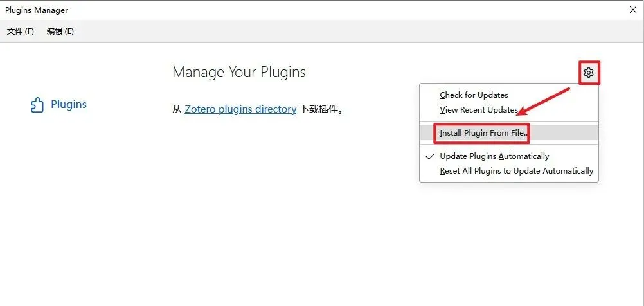Viewport: 644px width, 306px height.
Task: Choose Install Plugin From File...
Action: coord(483,133)
